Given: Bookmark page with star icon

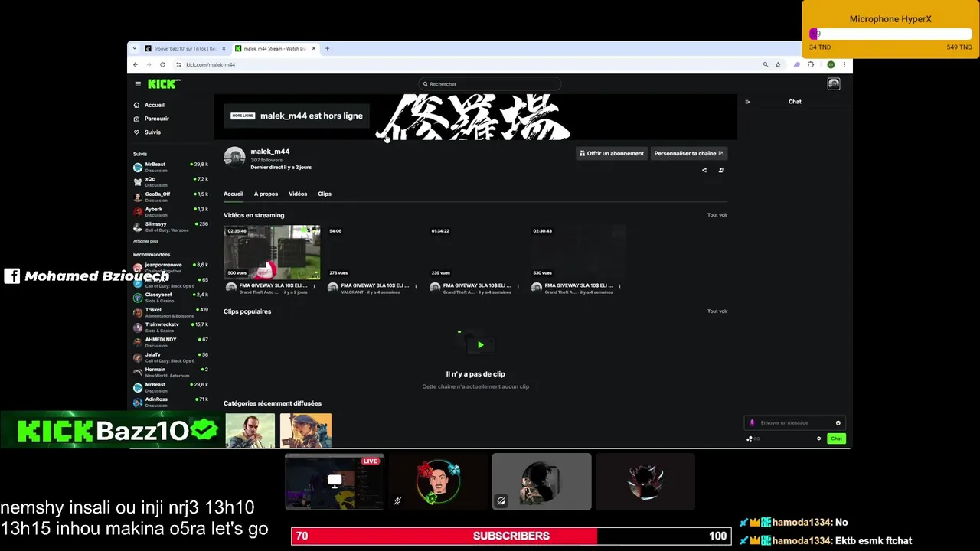Looking at the screenshot, I should [778, 64].
